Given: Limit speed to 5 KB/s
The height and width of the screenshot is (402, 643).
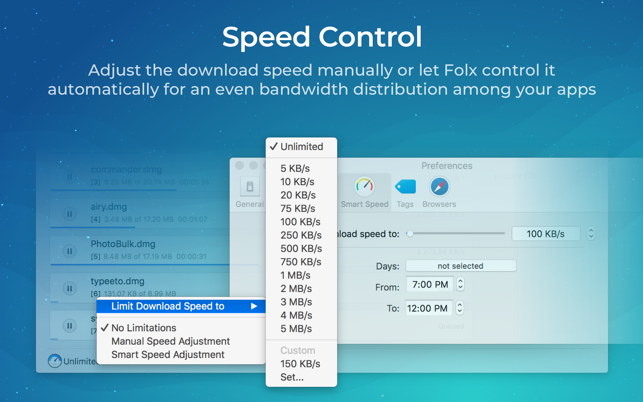Looking at the screenshot, I should 301,168.
